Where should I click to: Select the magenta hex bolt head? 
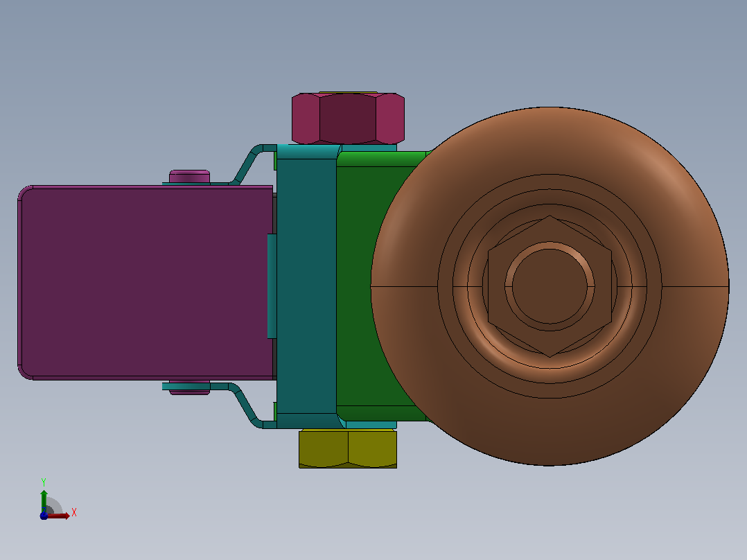tap(349, 119)
